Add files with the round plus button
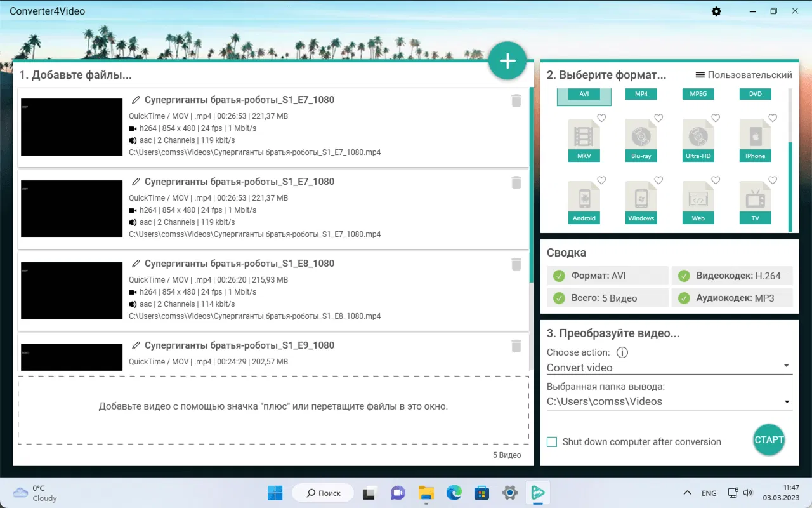812x508 pixels. click(x=507, y=61)
